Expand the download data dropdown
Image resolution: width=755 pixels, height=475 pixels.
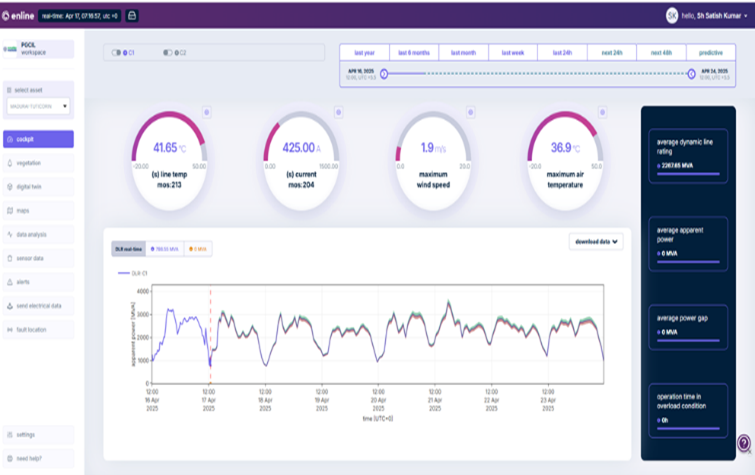(x=597, y=241)
